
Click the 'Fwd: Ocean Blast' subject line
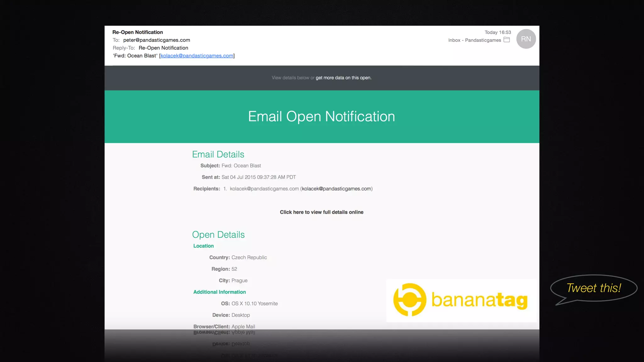(135, 56)
